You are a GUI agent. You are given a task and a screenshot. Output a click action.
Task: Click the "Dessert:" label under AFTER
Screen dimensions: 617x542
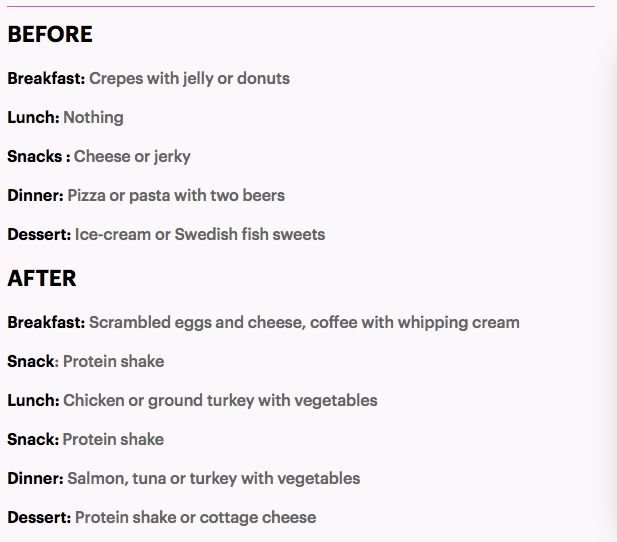(x=39, y=517)
